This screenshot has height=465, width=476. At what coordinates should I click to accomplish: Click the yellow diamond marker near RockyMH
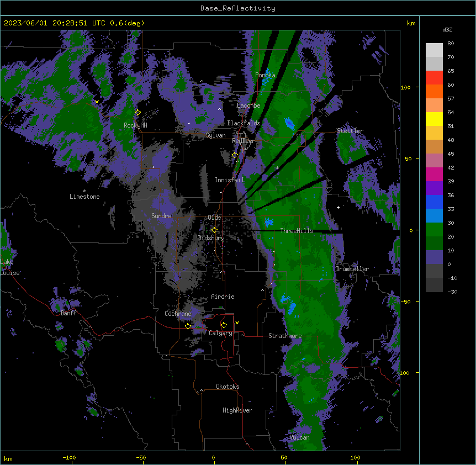pos(137,112)
